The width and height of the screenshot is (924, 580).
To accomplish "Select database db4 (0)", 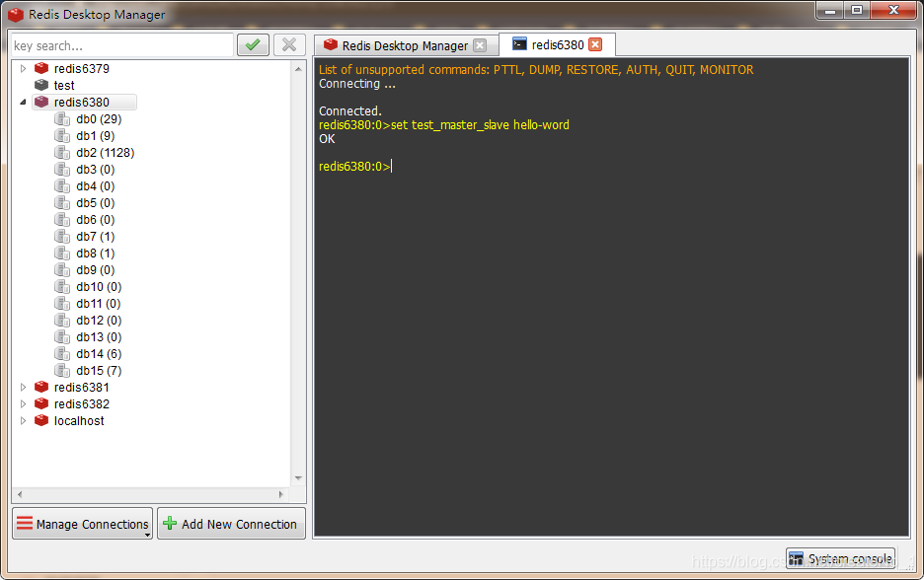I will 96,186.
